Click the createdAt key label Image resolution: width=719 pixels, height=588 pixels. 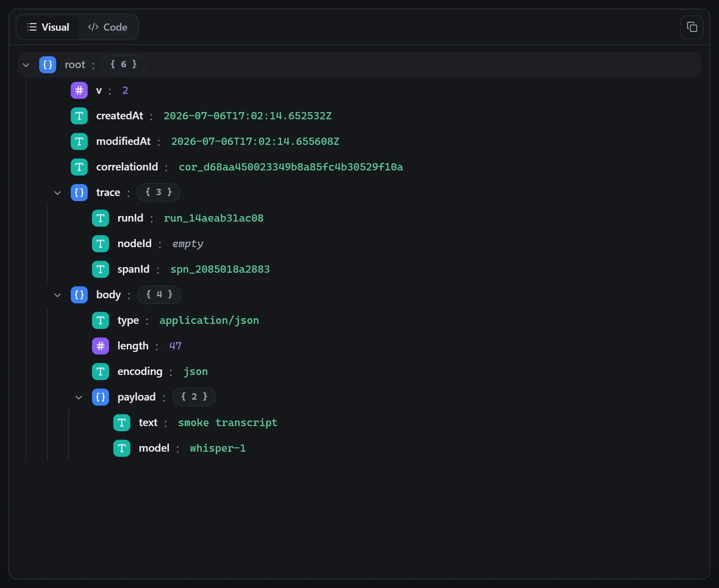click(120, 116)
